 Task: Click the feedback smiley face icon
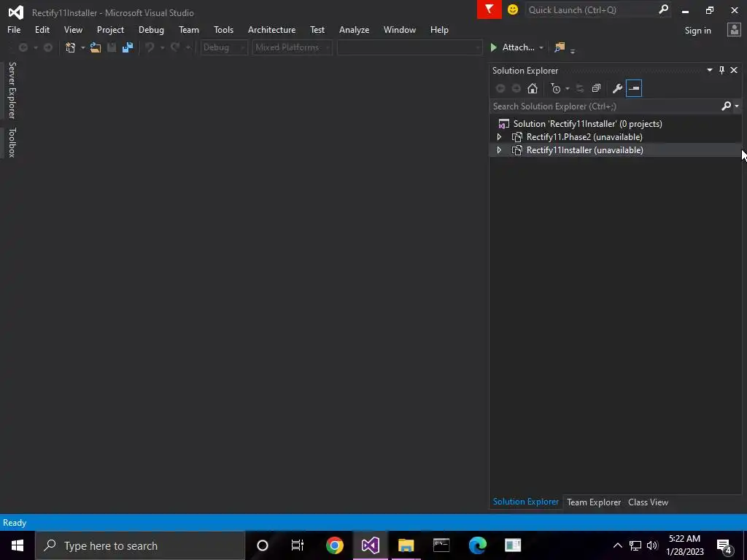[x=513, y=9]
